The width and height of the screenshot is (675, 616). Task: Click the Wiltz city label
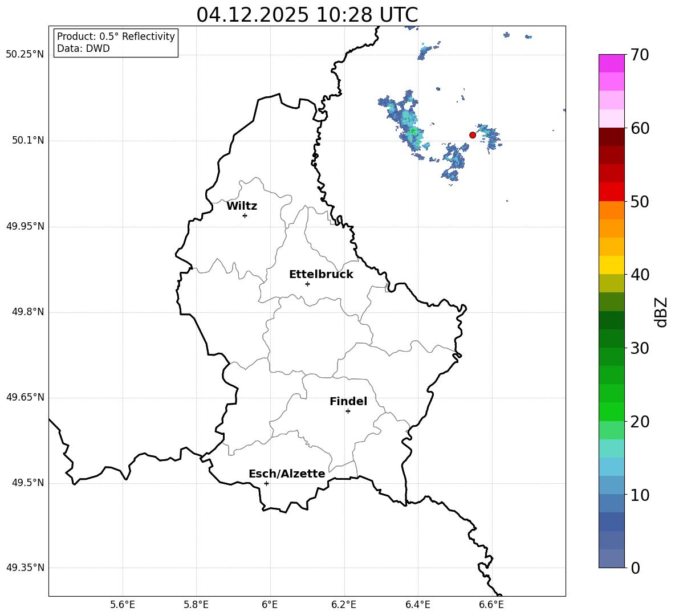click(x=242, y=206)
